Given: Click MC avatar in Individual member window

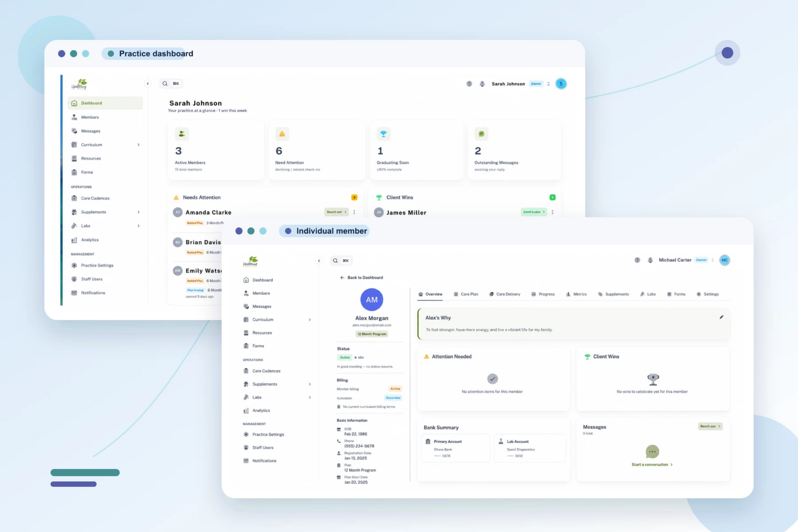Looking at the screenshot, I should click(x=725, y=260).
